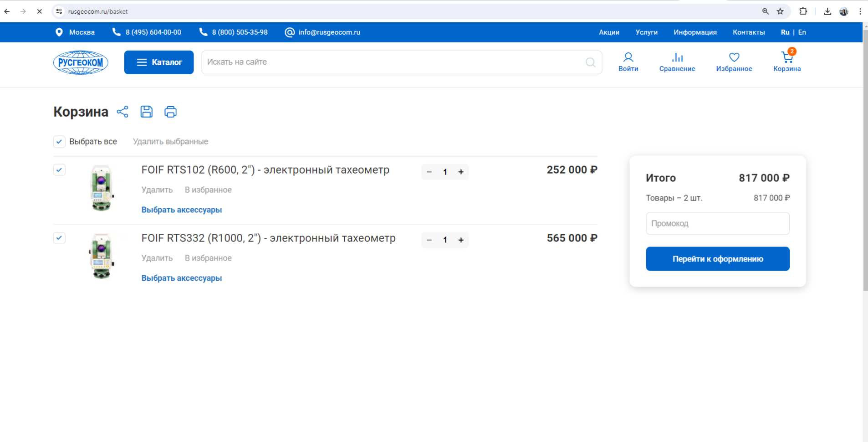Click quantity value field of FOIF RTS332
Image resolution: width=868 pixels, height=442 pixels.
445,240
